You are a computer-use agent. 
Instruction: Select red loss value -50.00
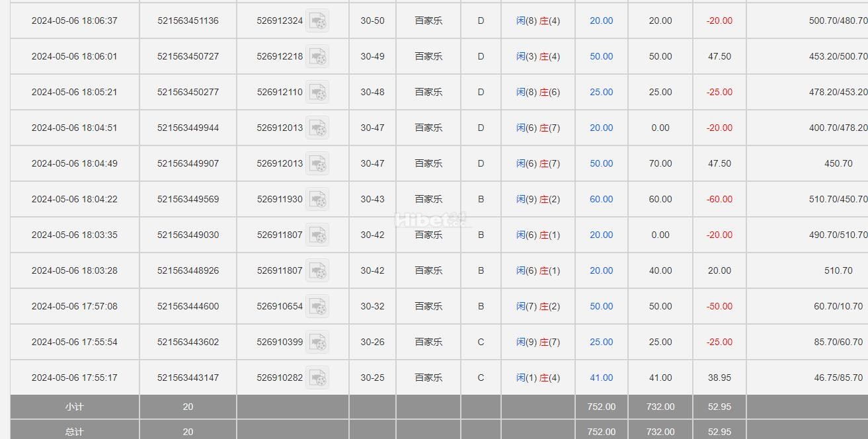coord(719,306)
